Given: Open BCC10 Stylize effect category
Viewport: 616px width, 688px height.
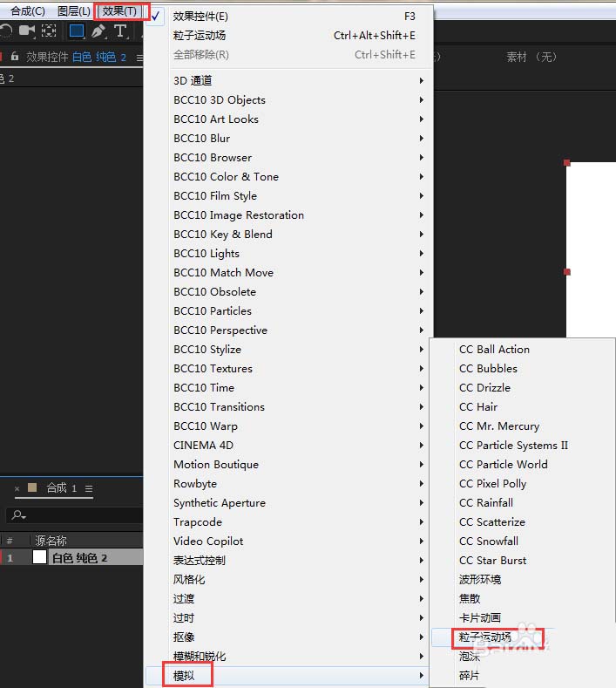Looking at the screenshot, I should (289, 350).
